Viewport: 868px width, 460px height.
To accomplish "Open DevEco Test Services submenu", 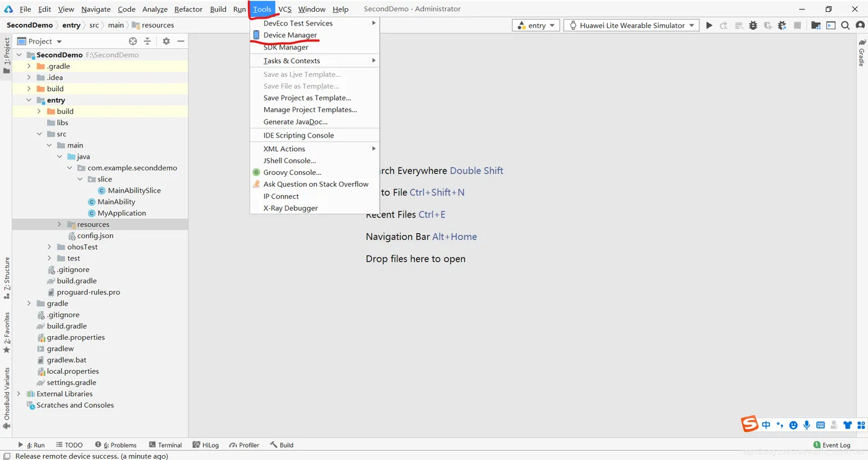I will click(x=314, y=23).
